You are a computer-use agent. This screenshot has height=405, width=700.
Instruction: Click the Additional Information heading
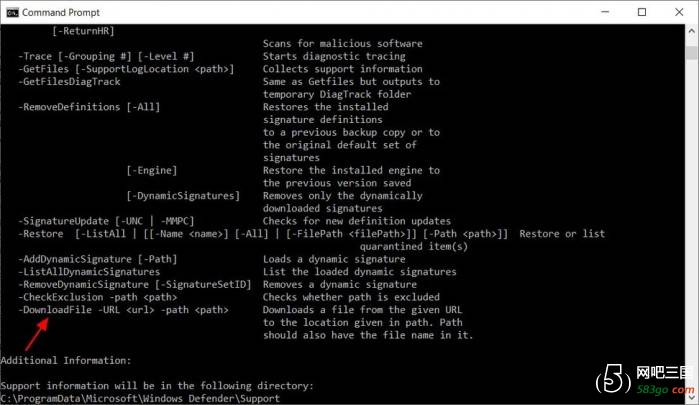click(66, 360)
